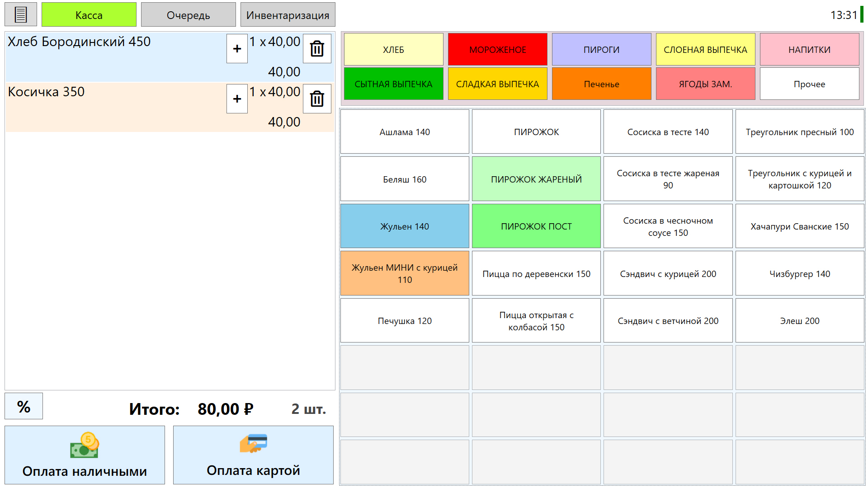Open the receipt list menu icon
The image size is (868, 488).
pos(20,15)
